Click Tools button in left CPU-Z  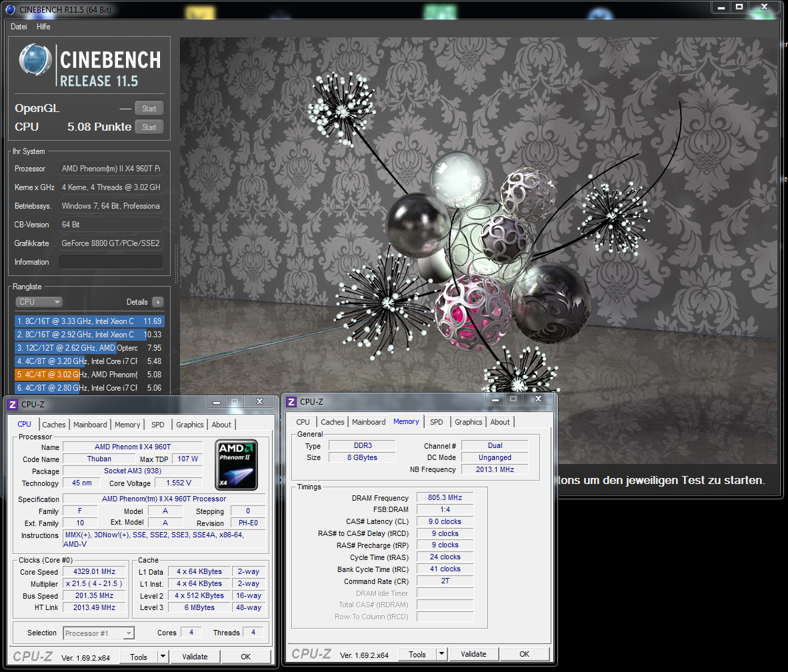pyautogui.click(x=139, y=657)
